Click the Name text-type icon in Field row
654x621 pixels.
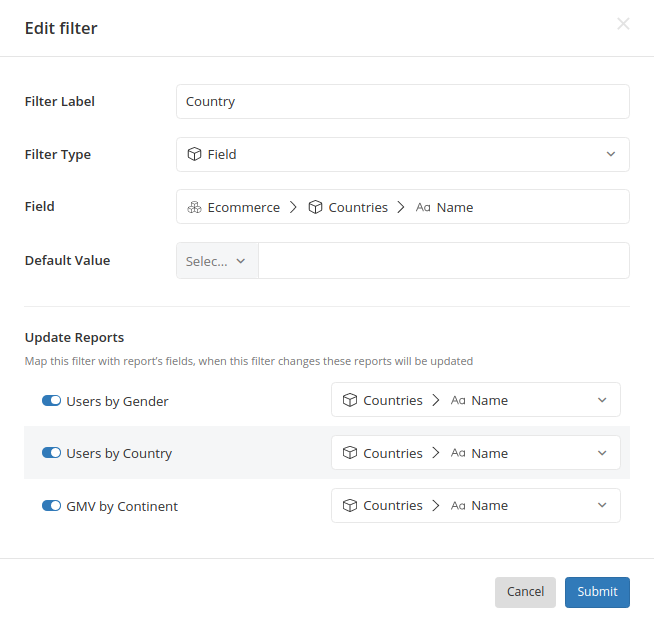[x=423, y=207]
